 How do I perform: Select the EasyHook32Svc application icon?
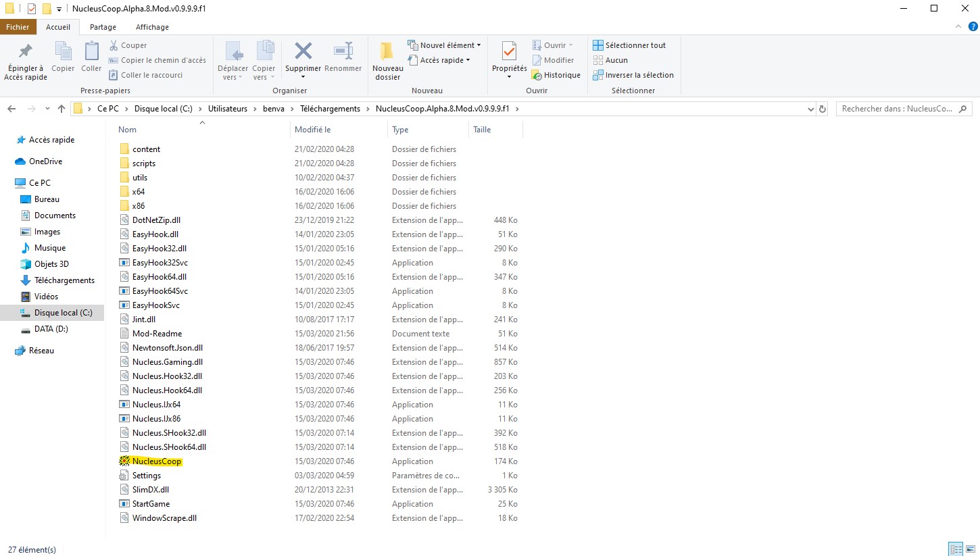pos(124,263)
